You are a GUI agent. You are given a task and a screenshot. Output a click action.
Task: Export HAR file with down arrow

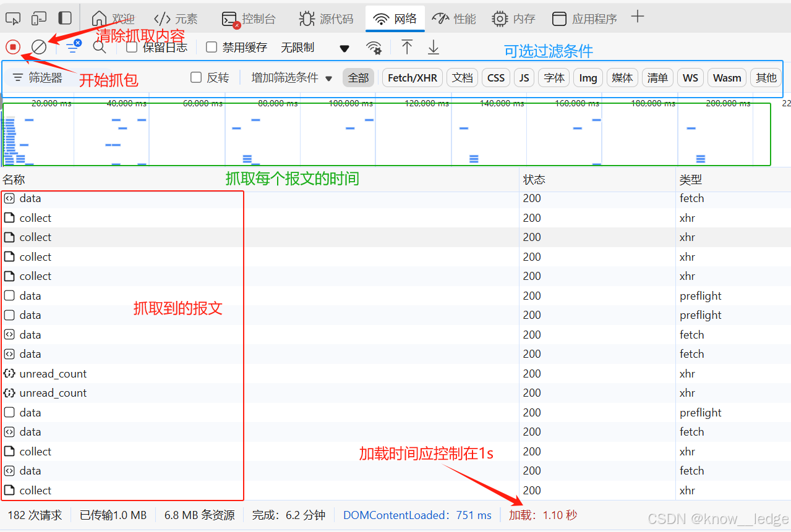(x=434, y=47)
